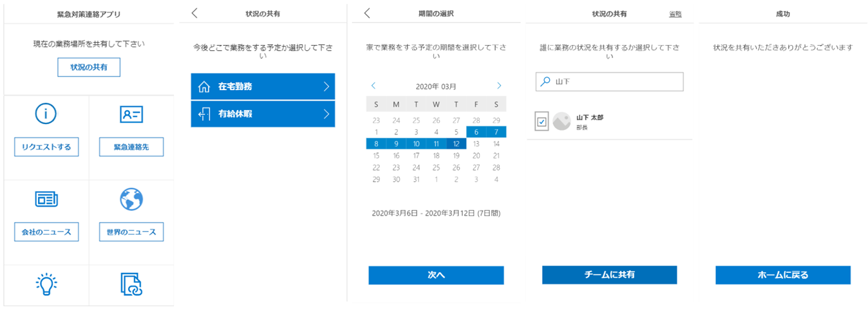Click the linked documents icon at bottom
Viewport: 868px width, 312px height.
131,284
